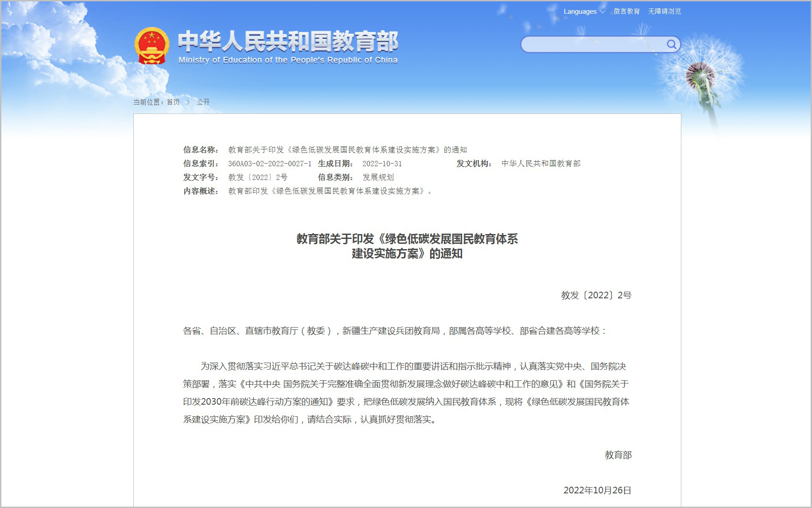The image size is (812, 508).
Task: Click the 无障碍浏览 accessibility browsing icon
Action: (664, 11)
